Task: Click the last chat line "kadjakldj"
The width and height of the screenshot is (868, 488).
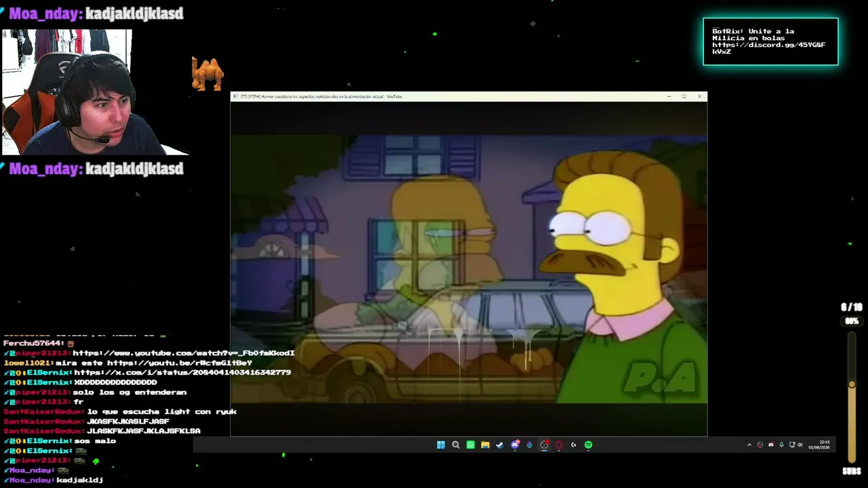Action: (79, 480)
